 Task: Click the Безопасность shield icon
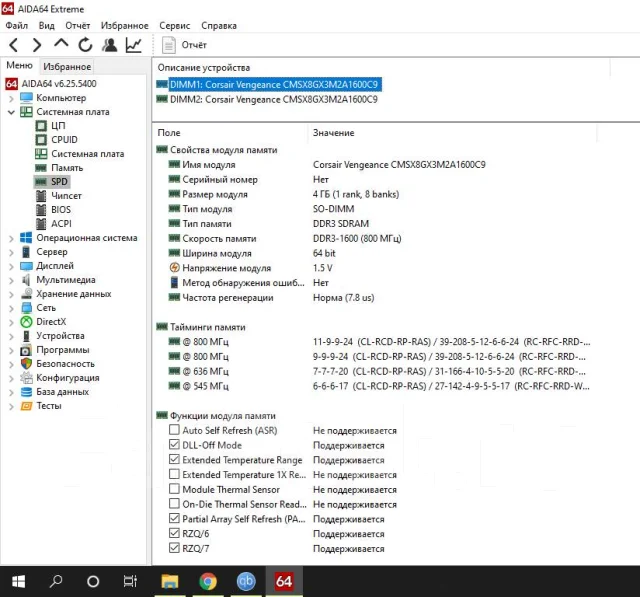pyautogui.click(x=26, y=364)
